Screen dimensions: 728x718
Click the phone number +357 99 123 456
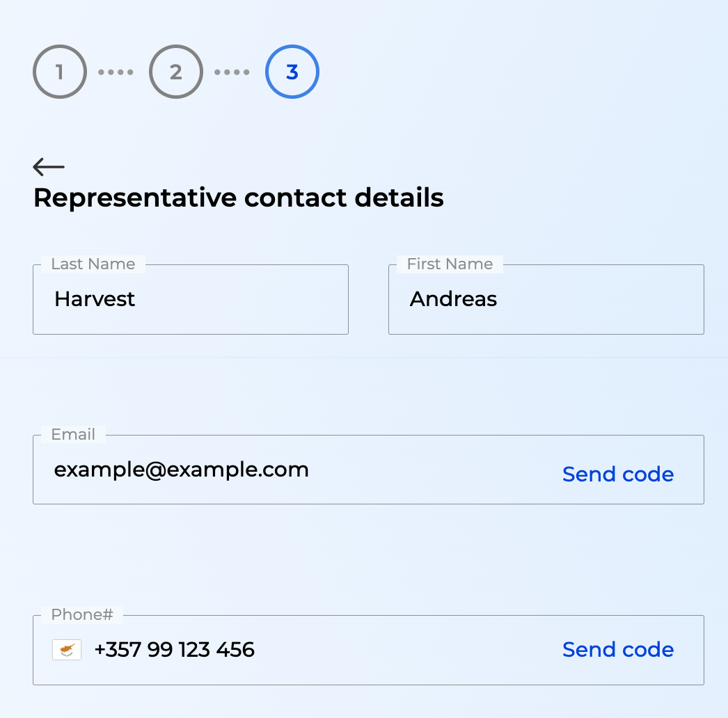click(175, 649)
